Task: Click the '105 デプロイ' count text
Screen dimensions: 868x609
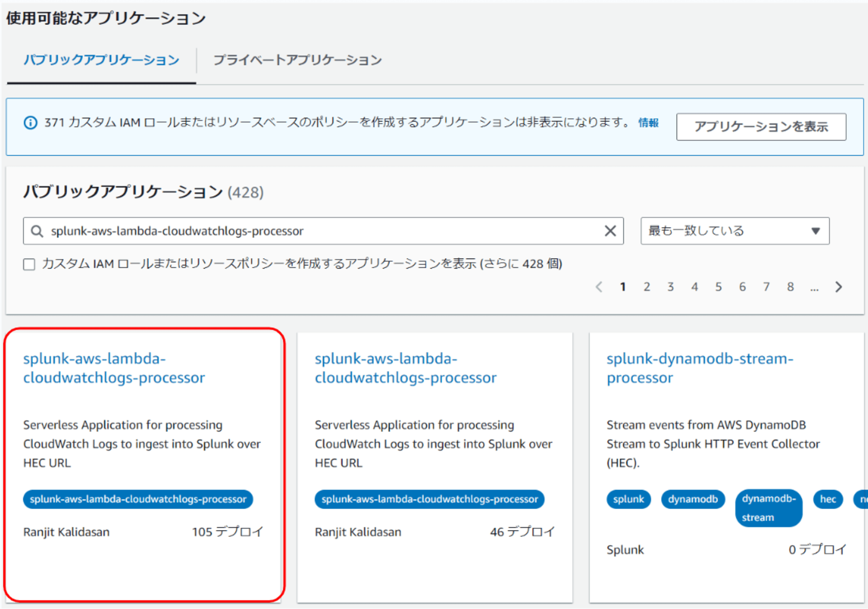Action: [x=227, y=532]
